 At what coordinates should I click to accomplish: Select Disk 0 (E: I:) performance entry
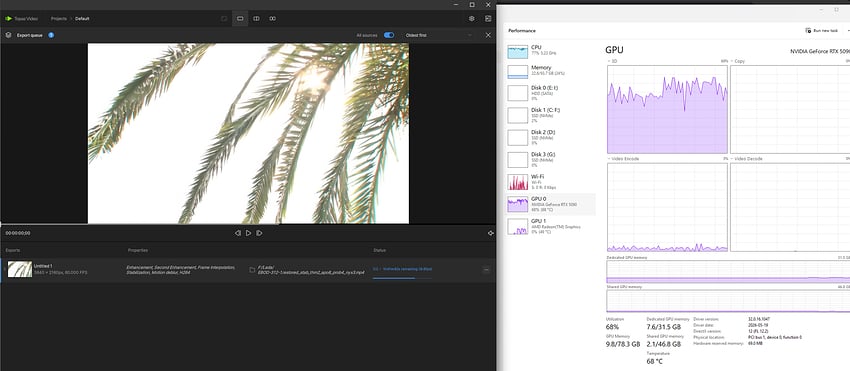pyautogui.click(x=550, y=92)
